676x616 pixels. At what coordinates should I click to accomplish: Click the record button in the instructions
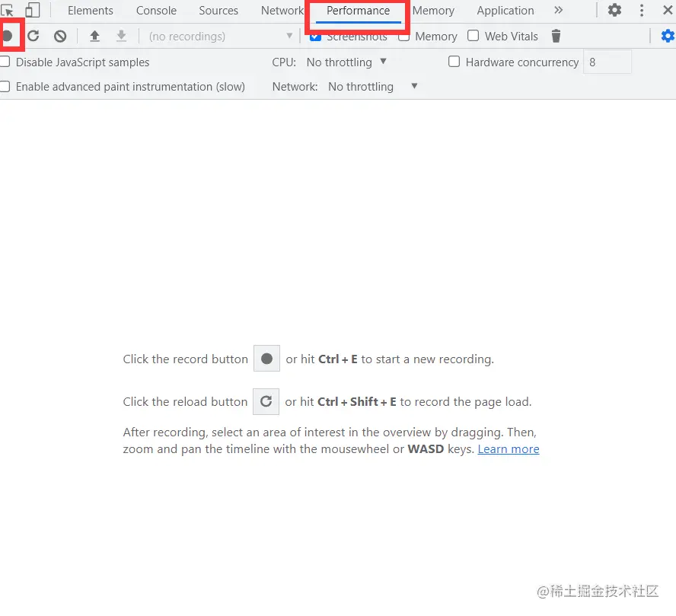point(267,358)
